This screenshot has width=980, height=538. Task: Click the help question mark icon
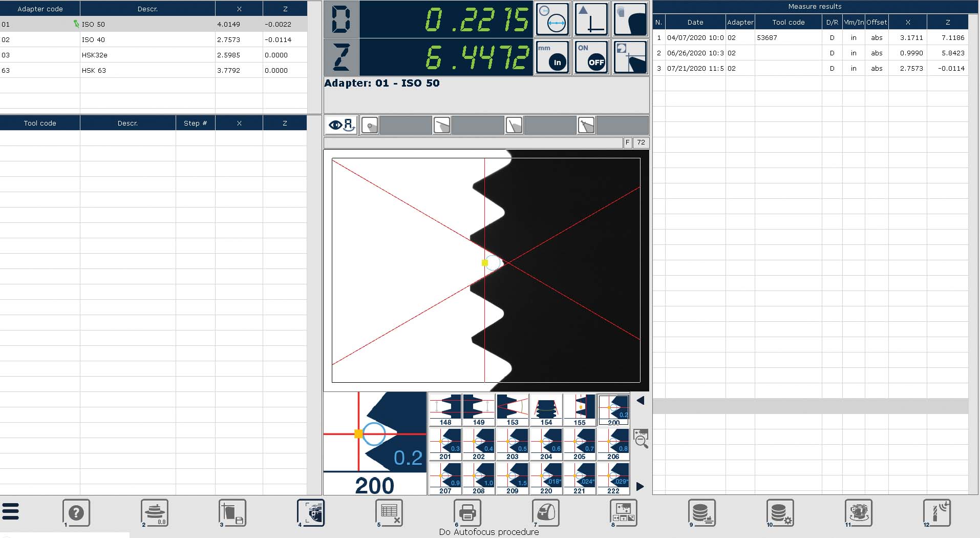coord(76,512)
